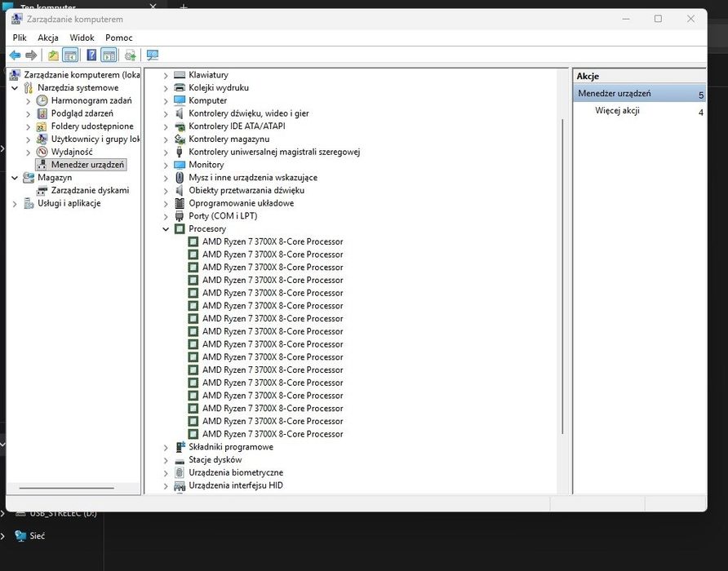Select the Stacje dysków row
The height and width of the screenshot is (571, 728).
pos(215,459)
